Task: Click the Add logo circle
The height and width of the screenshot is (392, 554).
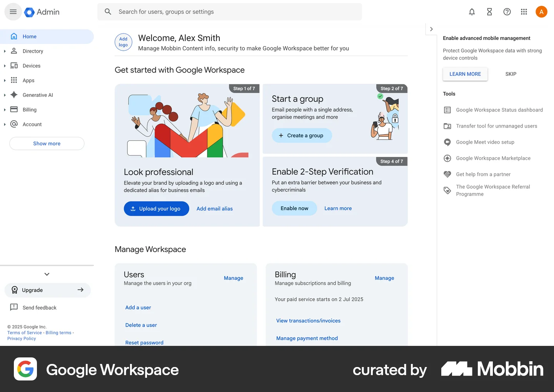Action: (x=123, y=42)
